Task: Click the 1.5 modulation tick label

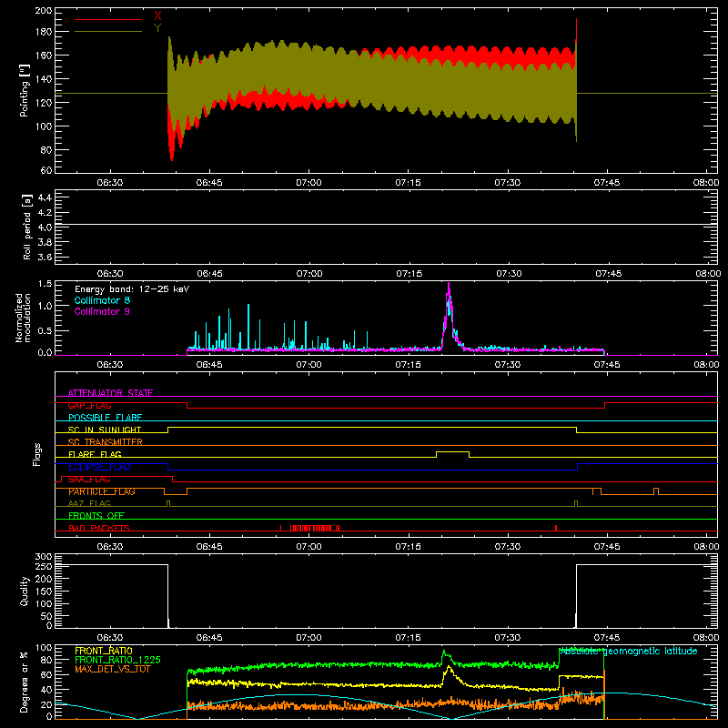Action: coord(45,284)
